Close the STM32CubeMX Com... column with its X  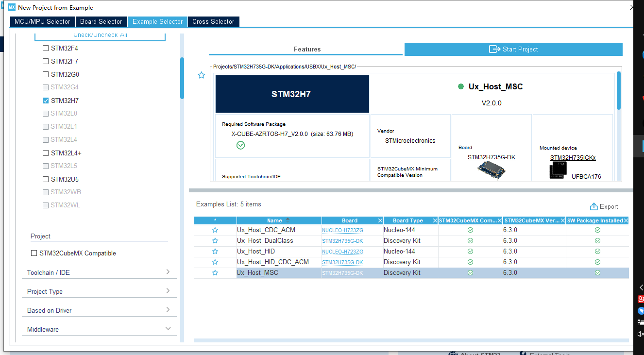pyautogui.click(x=499, y=220)
